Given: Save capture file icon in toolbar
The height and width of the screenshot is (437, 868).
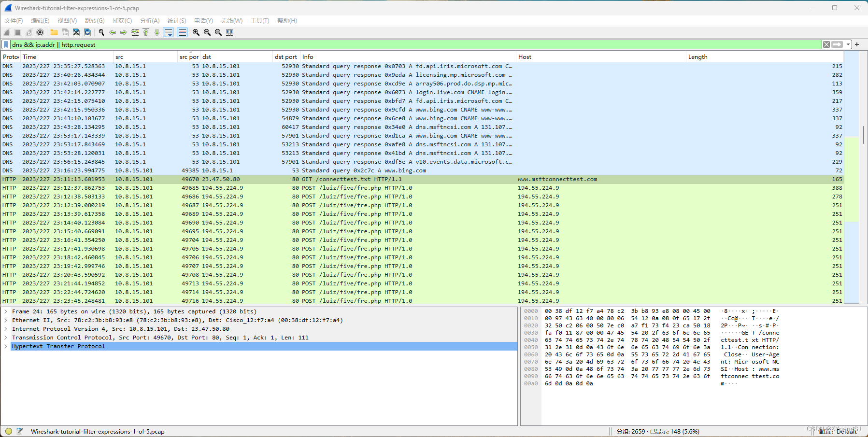Looking at the screenshot, I should click(x=65, y=32).
